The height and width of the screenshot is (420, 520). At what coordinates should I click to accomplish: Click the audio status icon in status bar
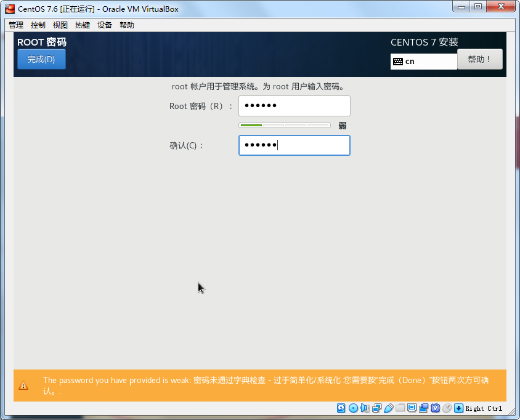click(365, 408)
